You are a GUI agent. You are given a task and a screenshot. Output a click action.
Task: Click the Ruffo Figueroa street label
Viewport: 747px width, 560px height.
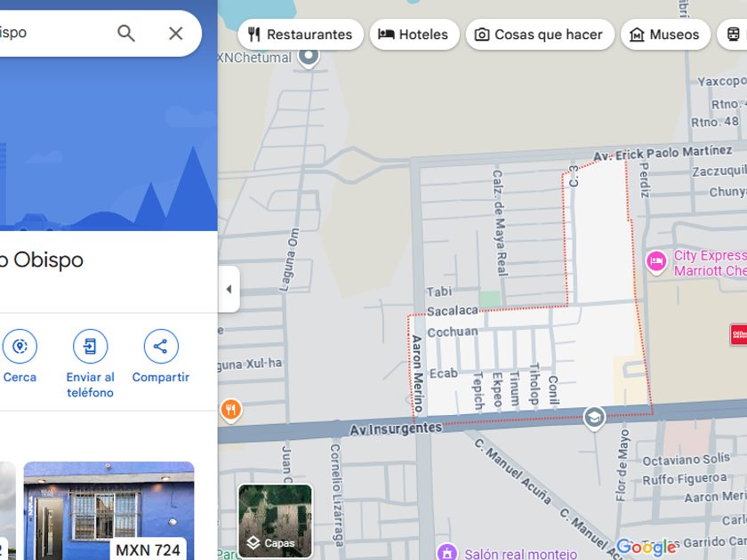click(685, 479)
